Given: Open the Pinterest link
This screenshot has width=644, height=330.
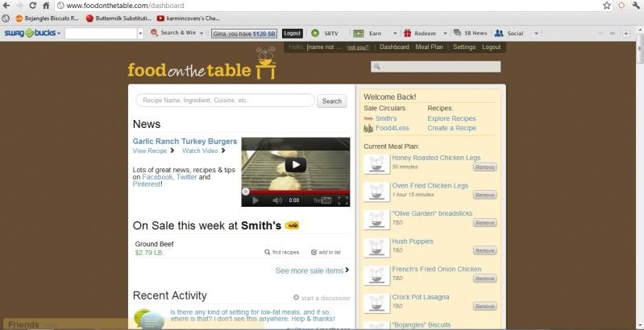Looking at the screenshot, I should [x=146, y=184].
